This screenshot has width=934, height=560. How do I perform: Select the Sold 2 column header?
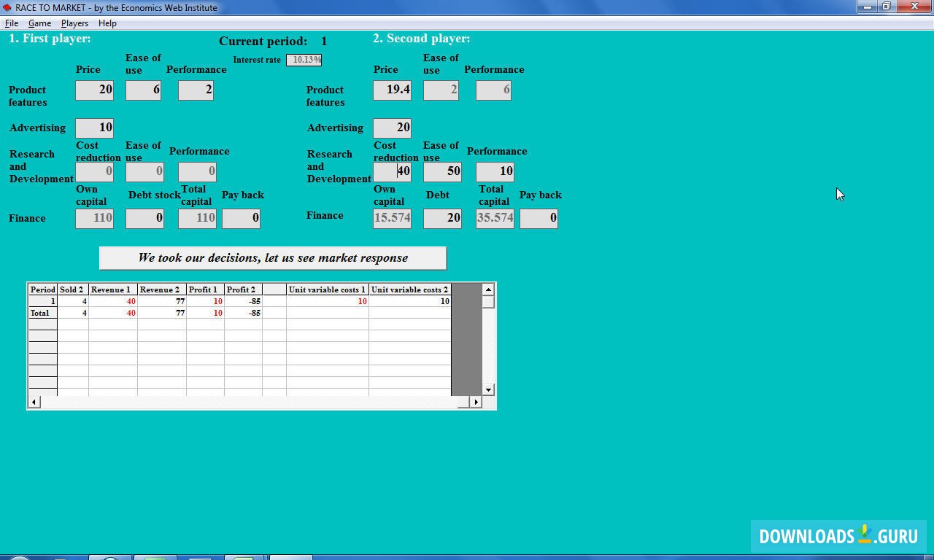[73, 289]
